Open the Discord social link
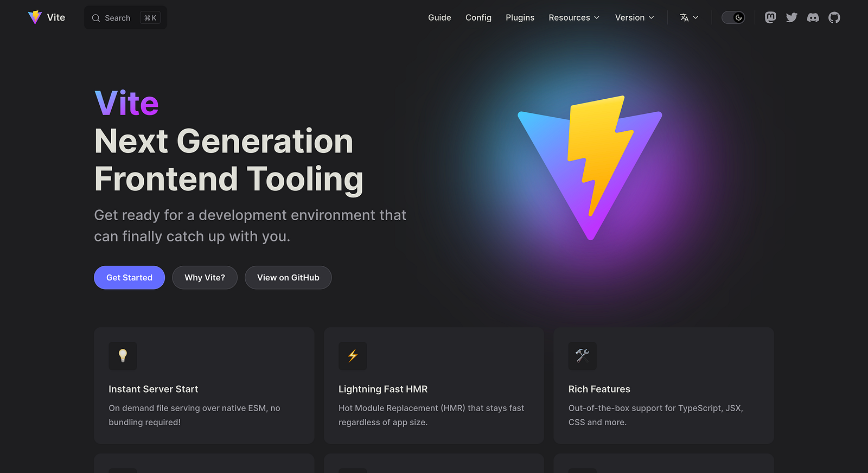This screenshot has width=868, height=473. pyautogui.click(x=813, y=17)
